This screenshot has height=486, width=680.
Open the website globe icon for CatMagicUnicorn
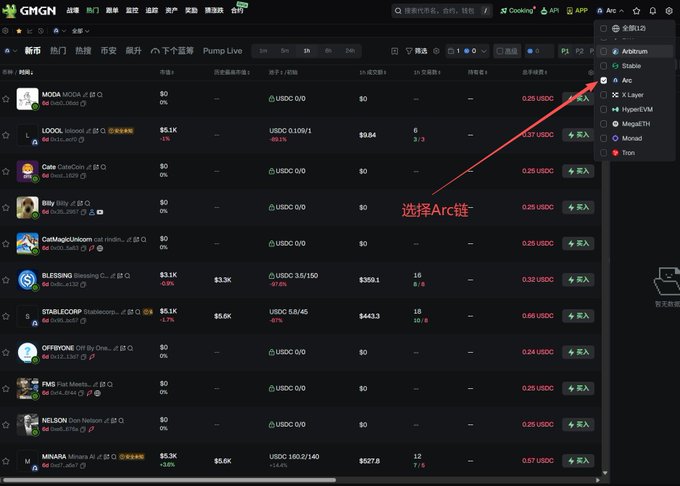100,248
